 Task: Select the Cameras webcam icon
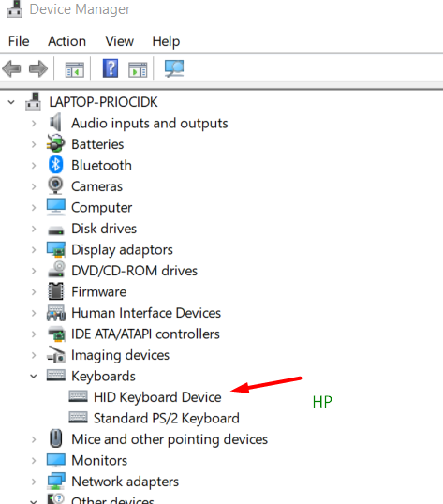(55, 185)
